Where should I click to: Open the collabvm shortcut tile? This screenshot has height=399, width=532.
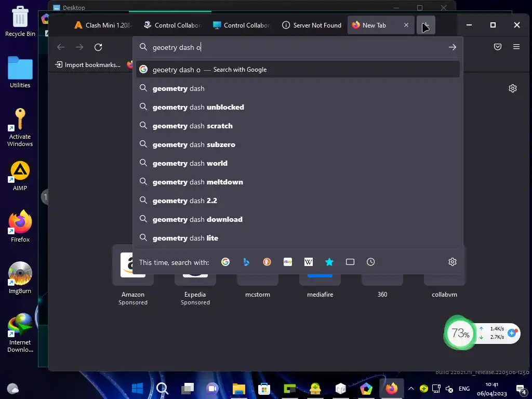click(445, 287)
